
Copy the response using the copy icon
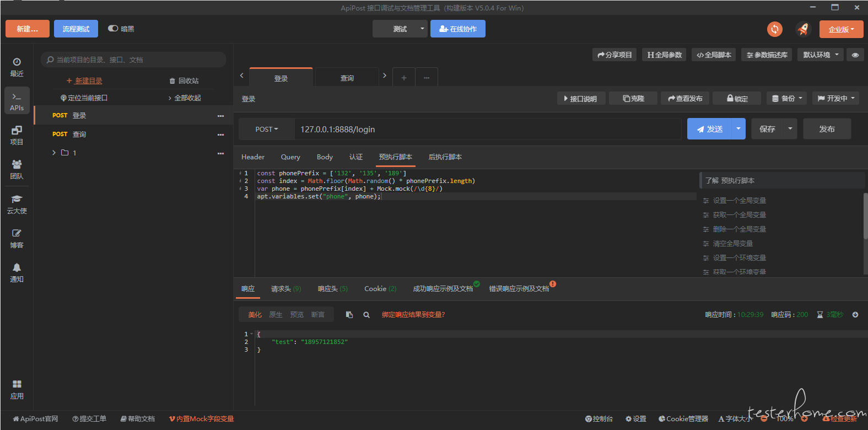click(349, 315)
